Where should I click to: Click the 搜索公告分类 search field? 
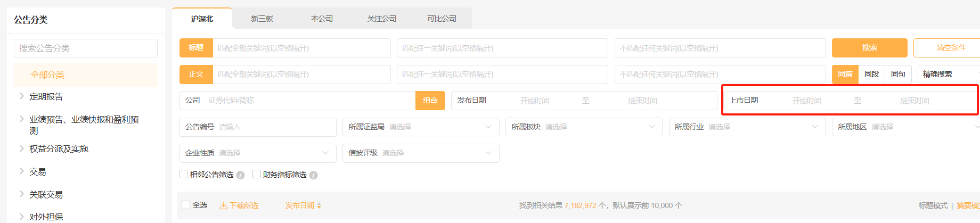(x=86, y=48)
